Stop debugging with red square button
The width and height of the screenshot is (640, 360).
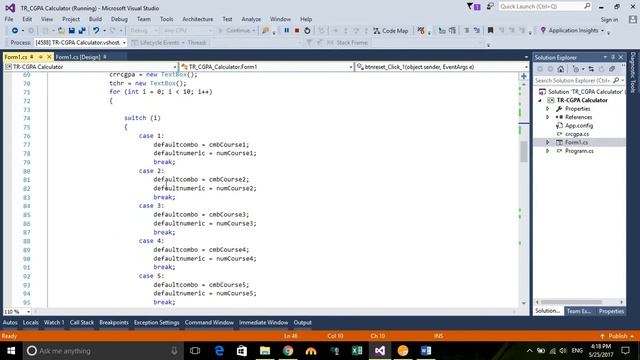point(297,31)
